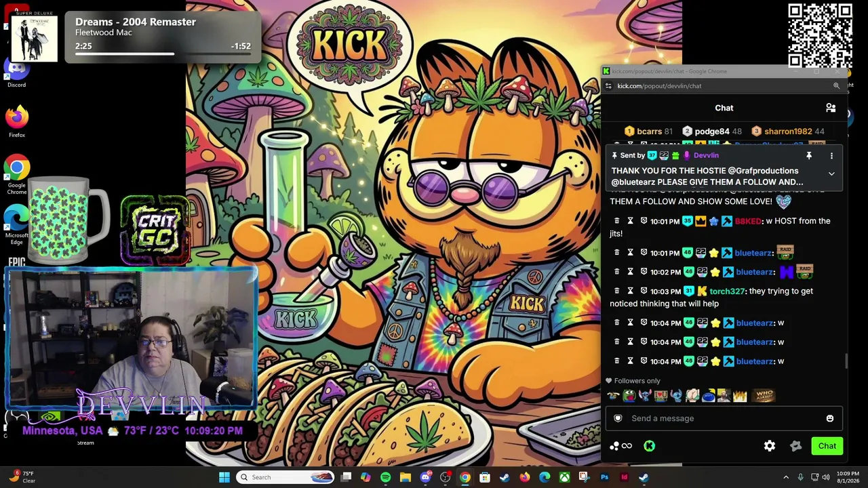Open Firefox desktop shortcut
The height and width of the screenshot is (488, 868).
(x=17, y=122)
